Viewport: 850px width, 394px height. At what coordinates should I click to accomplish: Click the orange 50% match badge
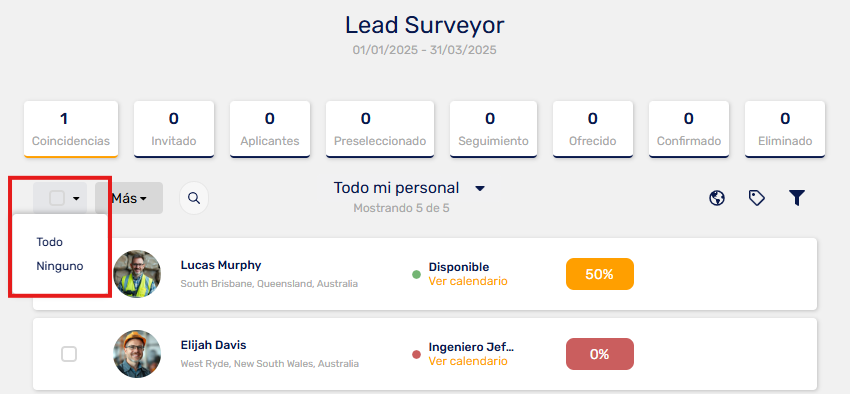click(x=600, y=274)
